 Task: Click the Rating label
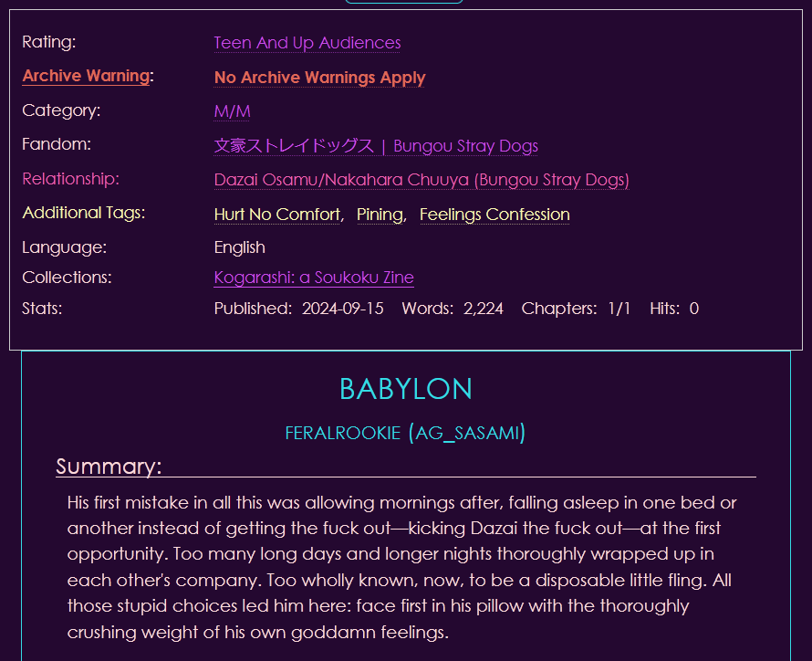(x=49, y=42)
